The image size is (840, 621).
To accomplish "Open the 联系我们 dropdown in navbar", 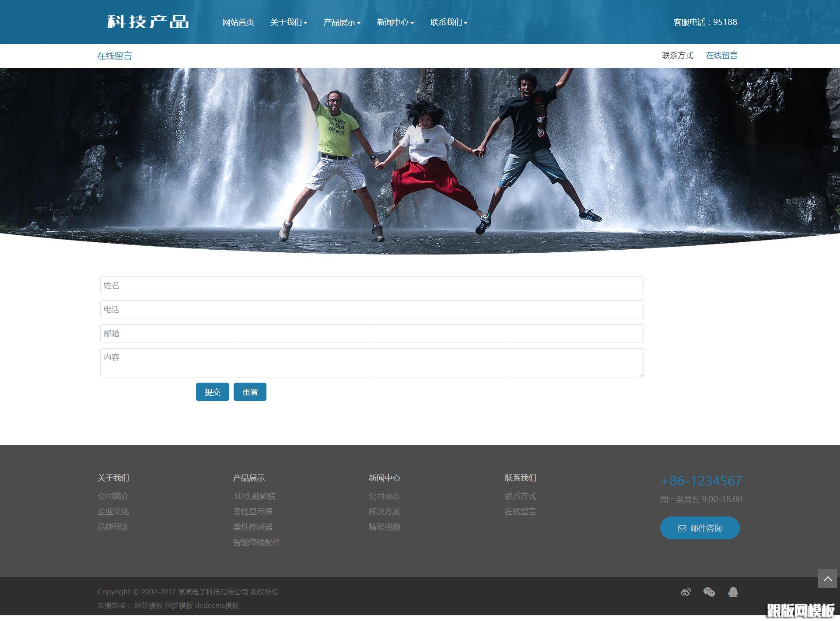I will click(x=448, y=22).
